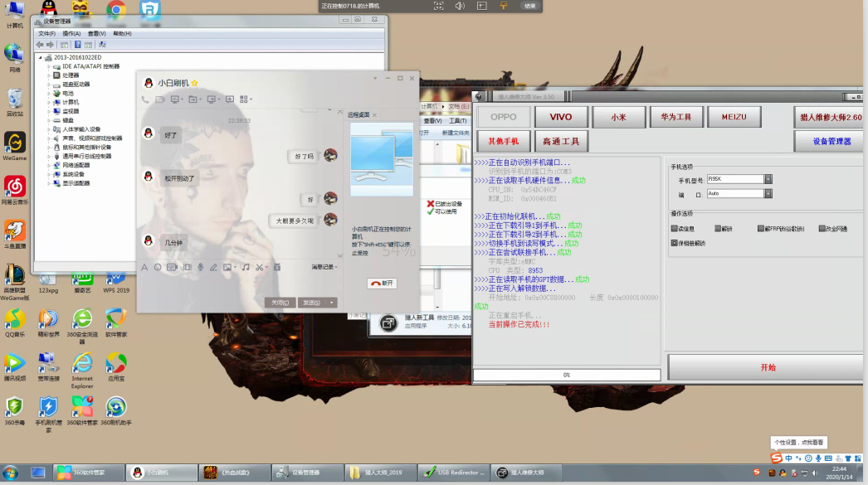Click the WeGame desktop icon
This screenshot has width=868, height=485.
14,147
